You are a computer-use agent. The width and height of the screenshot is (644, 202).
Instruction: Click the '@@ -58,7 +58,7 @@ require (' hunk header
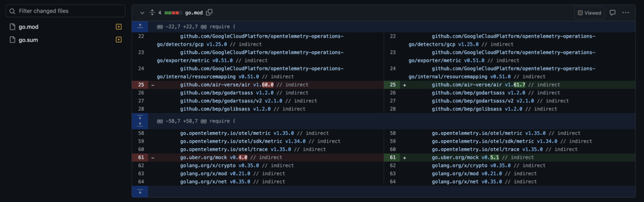[x=196, y=122]
